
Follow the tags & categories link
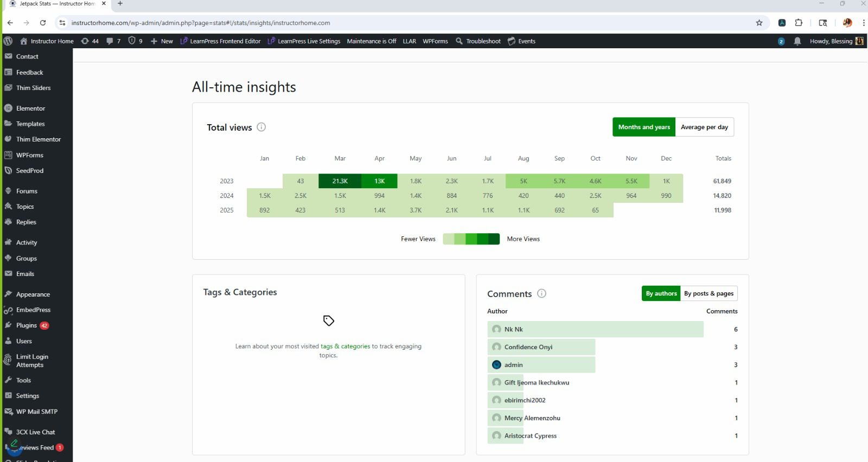345,347
